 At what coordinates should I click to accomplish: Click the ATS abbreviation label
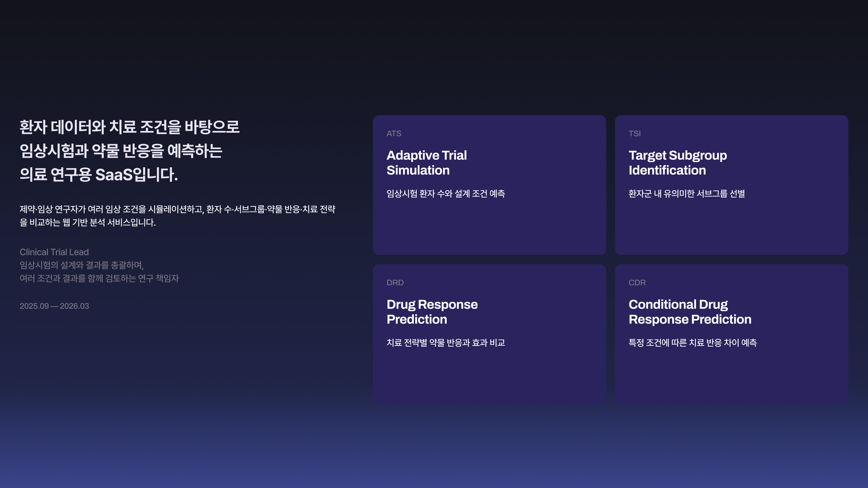tap(394, 134)
